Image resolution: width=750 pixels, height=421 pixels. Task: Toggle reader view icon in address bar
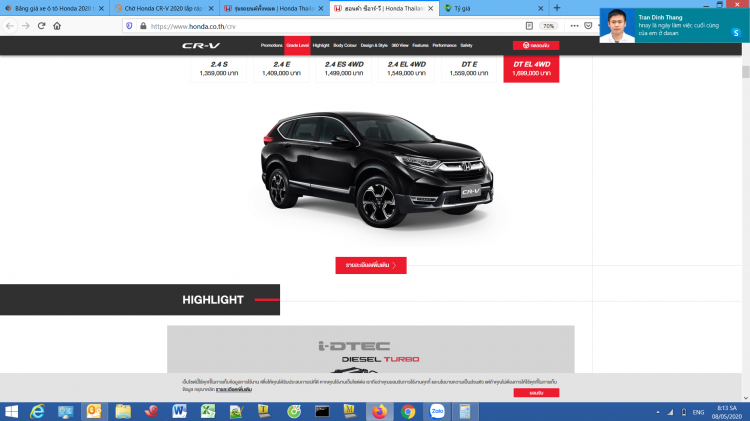point(529,26)
